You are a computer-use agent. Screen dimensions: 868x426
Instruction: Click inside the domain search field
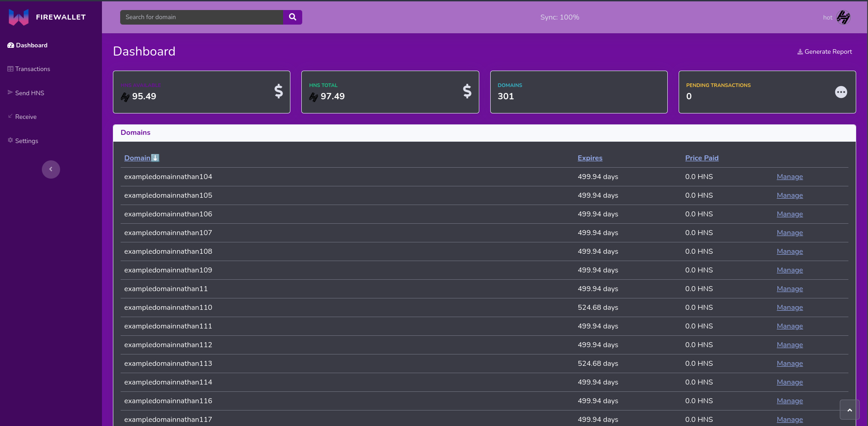click(x=200, y=17)
